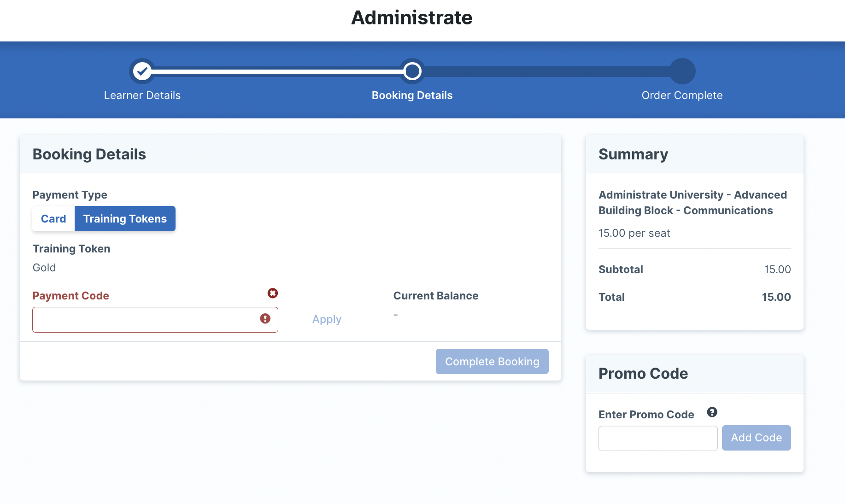Click the Current Balance label
This screenshot has height=504, width=845.
pos(436,296)
